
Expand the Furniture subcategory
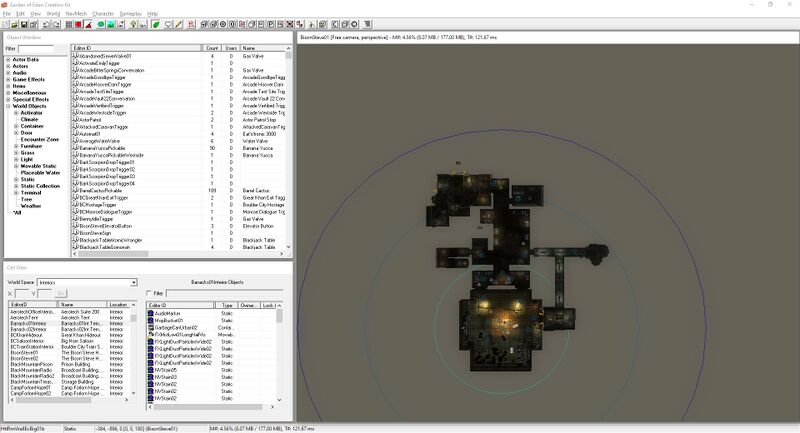tap(13, 144)
